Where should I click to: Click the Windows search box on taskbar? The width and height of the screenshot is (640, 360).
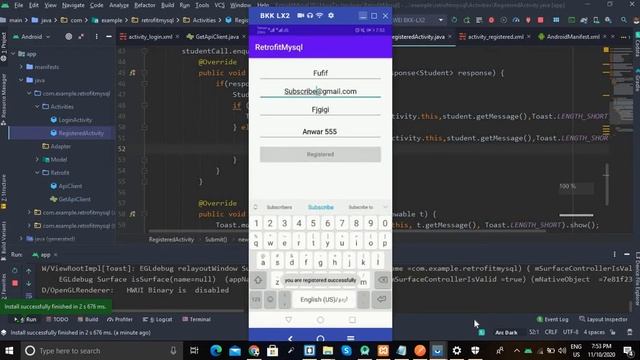coord(101,351)
